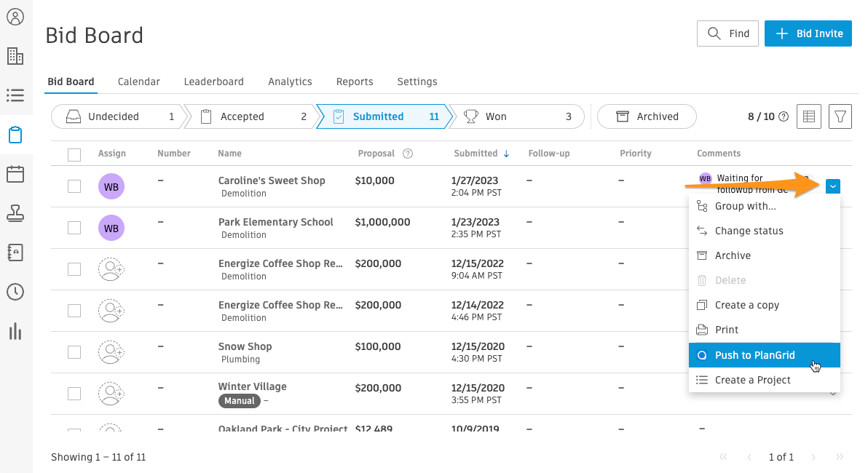Image resolution: width=868 pixels, height=473 pixels.
Task: Open Snow Shop bid
Action: [245, 346]
